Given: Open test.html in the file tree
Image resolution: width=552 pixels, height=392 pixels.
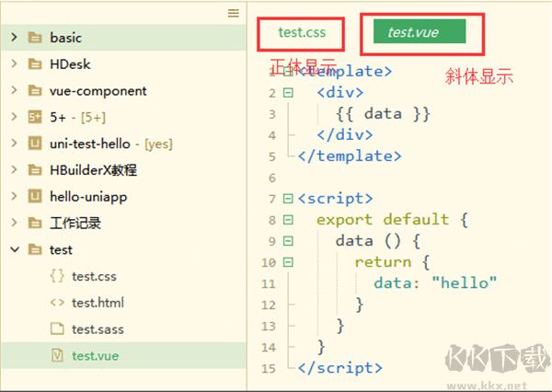Looking at the screenshot, I should 98,303.
